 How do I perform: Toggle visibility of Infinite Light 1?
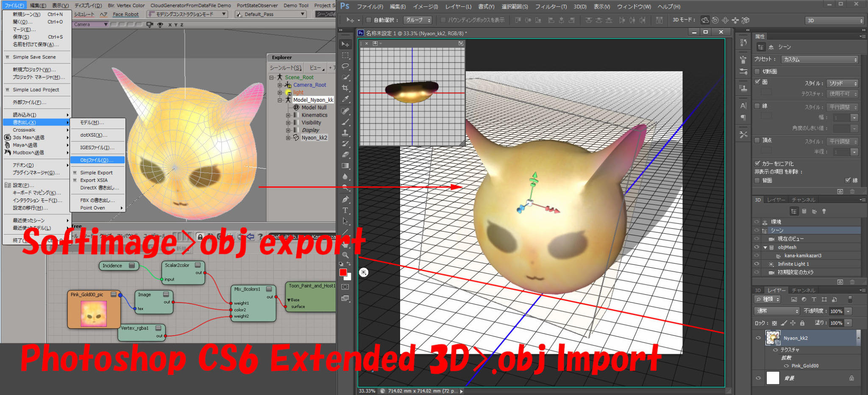pyautogui.click(x=757, y=264)
